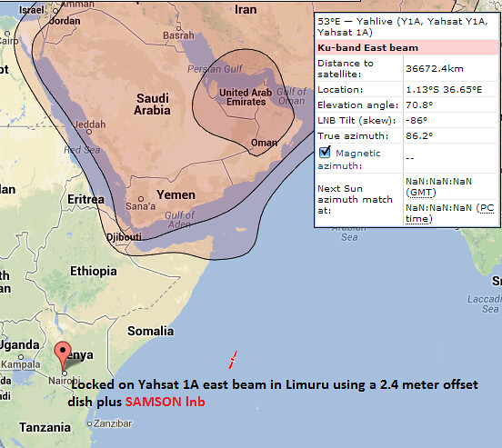Click the red SAMSON lnb text
Screen dimensions: 502x448
165,402
